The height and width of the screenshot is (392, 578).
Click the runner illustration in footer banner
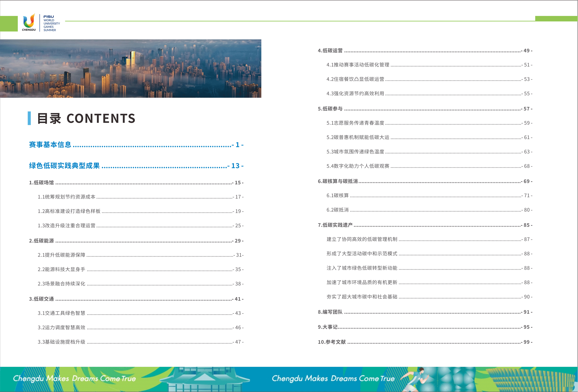tap(415, 379)
